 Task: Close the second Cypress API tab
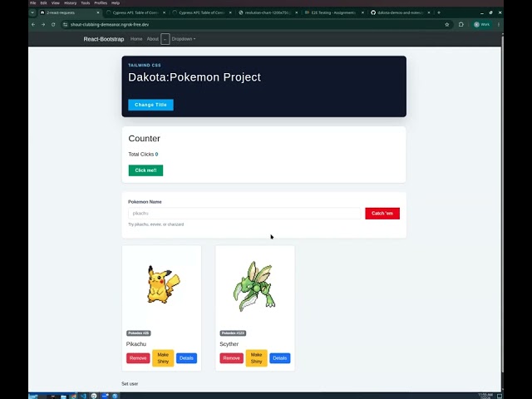pyautogui.click(x=230, y=12)
